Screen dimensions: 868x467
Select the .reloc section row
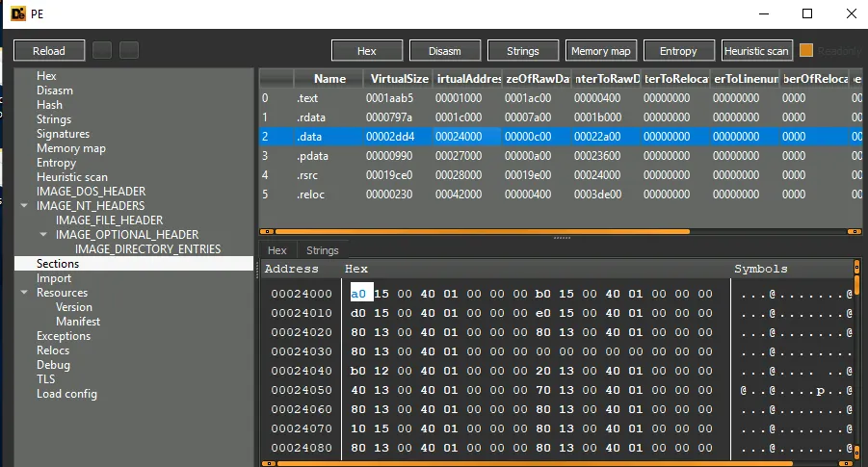[x=561, y=195]
